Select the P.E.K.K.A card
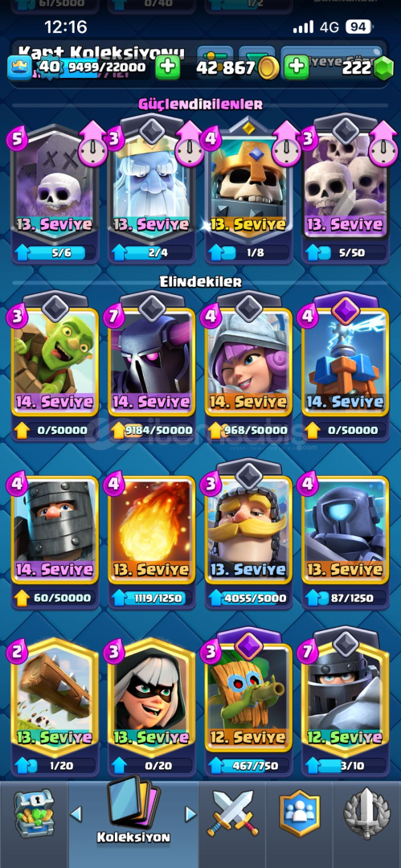The width and height of the screenshot is (401, 868). pos(152,360)
